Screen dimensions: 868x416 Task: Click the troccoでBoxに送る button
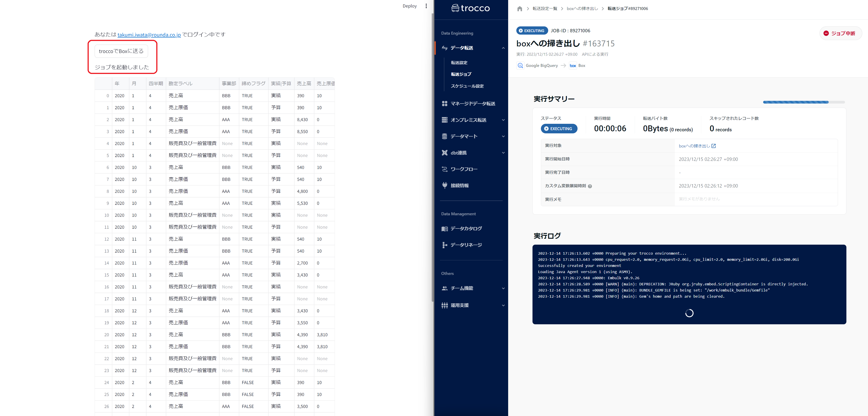click(121, 51)
